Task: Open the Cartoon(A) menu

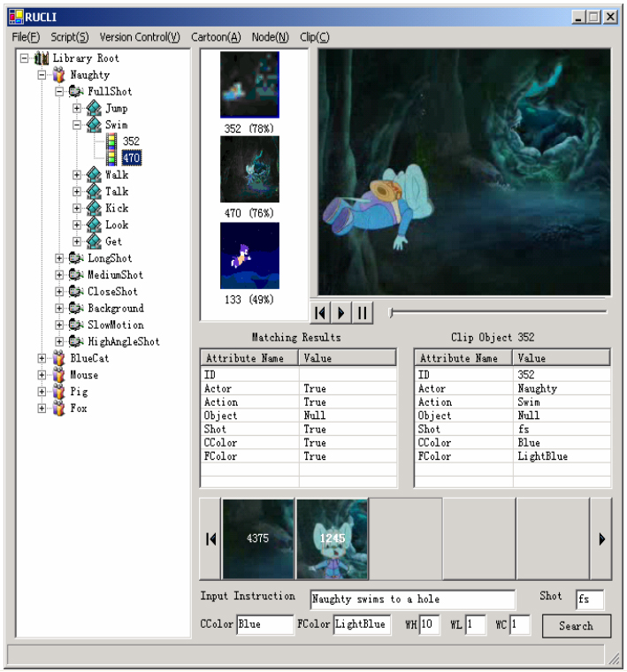Action: coord(216,37)
